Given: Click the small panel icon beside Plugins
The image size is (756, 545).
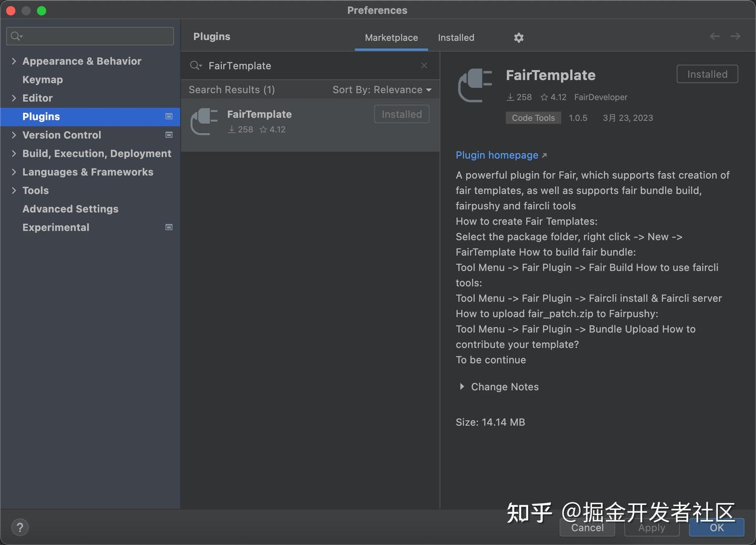Looking at the screenshot, I should 169,117.
